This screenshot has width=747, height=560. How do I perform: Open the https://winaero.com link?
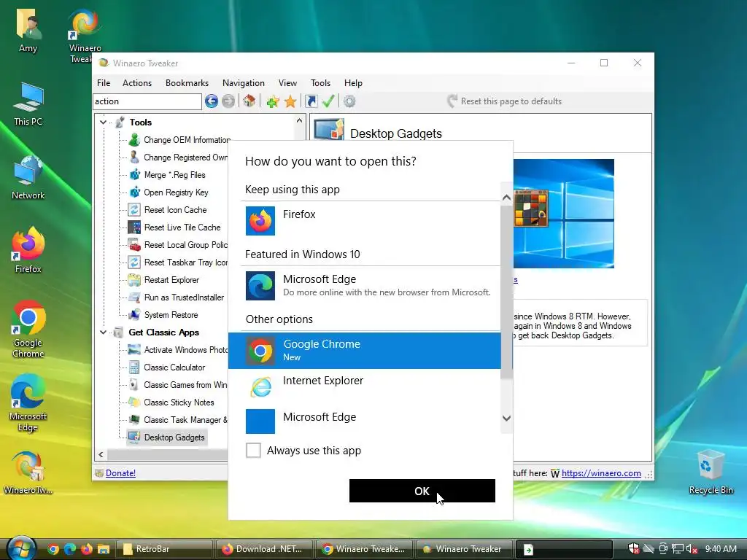(601, 472)
